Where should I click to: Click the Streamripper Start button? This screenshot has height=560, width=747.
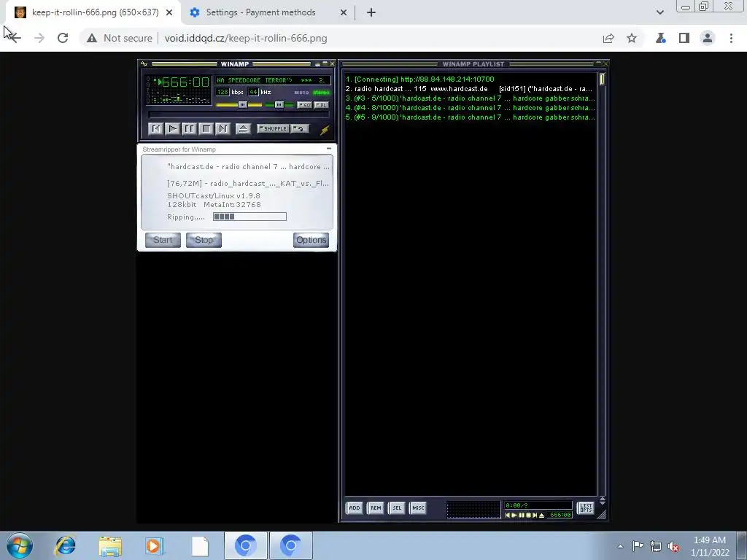click(x=163, y=240)
